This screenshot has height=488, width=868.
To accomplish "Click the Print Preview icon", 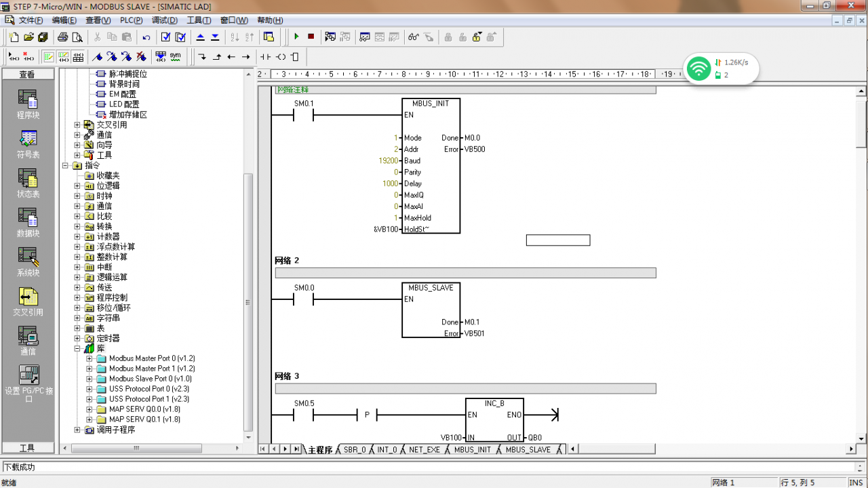I will click(77, 37).
